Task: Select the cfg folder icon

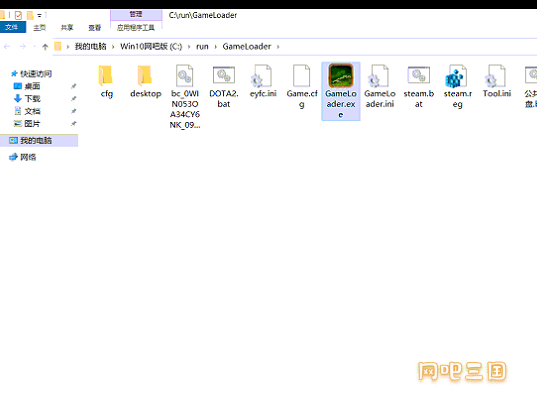Action: (106, 76)
